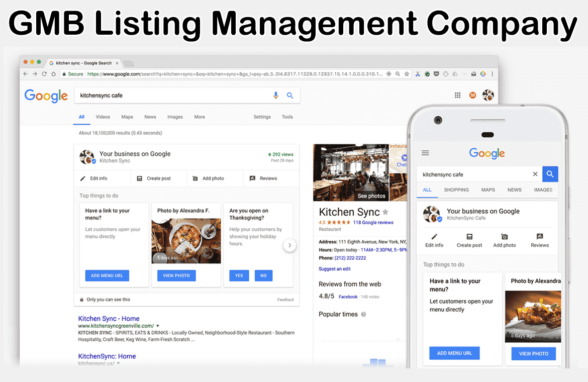Click Reviews in desktop business panel
The image size is (588, 382).
(x=263, y=178)
